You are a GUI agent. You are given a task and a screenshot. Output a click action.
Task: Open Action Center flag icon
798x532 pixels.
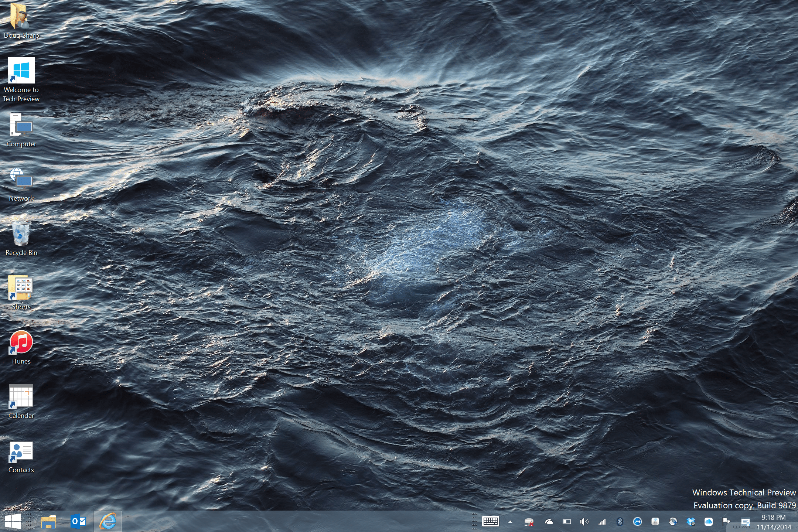pos(726,522)
